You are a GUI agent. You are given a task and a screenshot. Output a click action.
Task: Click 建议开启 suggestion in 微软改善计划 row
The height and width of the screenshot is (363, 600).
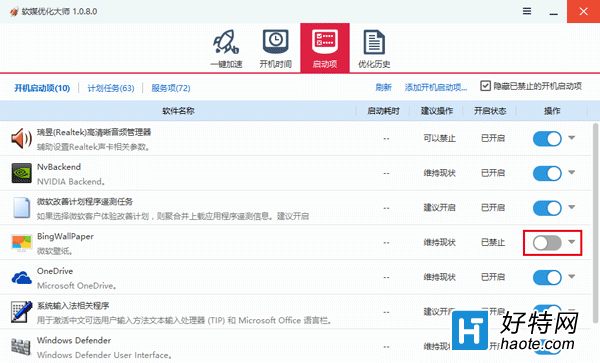[x=439, y=208]
